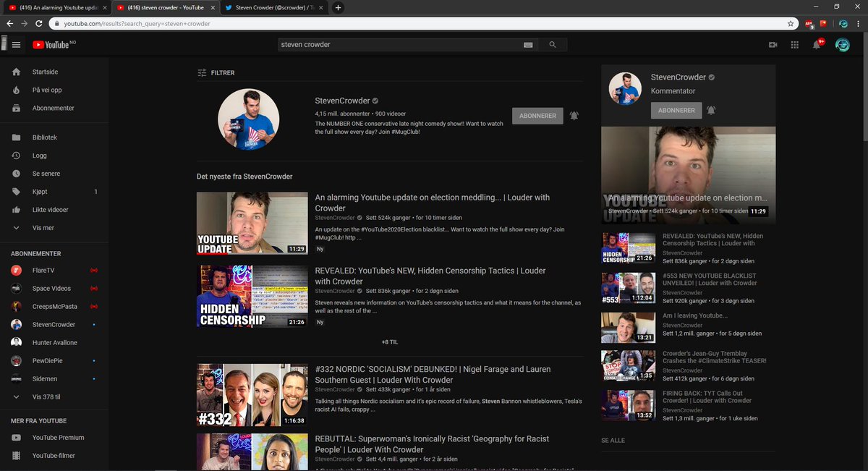
Task: Open StevenCrowder in subscriptions list
Action: pyautogui.click(x=54, y=325)
